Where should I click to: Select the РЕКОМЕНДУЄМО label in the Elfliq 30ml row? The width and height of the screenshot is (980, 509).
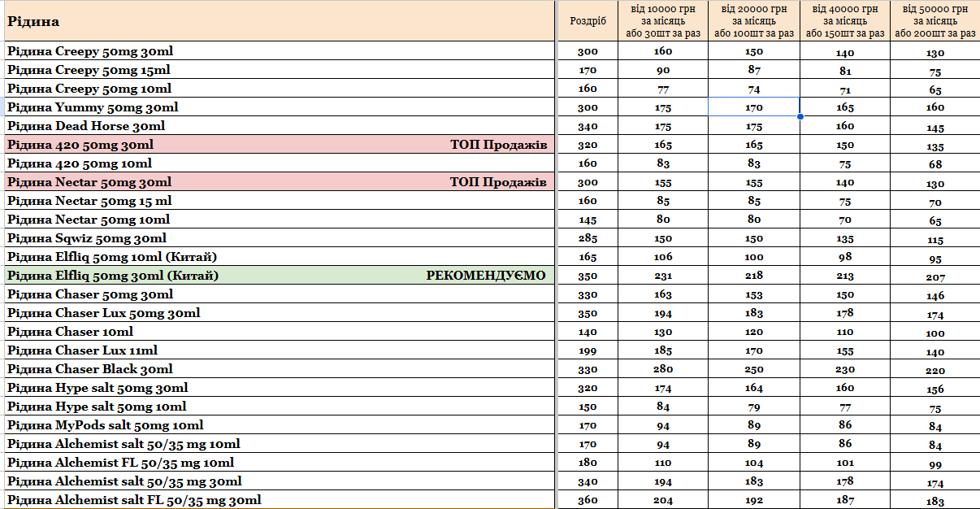pyautogui.click(x=486, y=276)
